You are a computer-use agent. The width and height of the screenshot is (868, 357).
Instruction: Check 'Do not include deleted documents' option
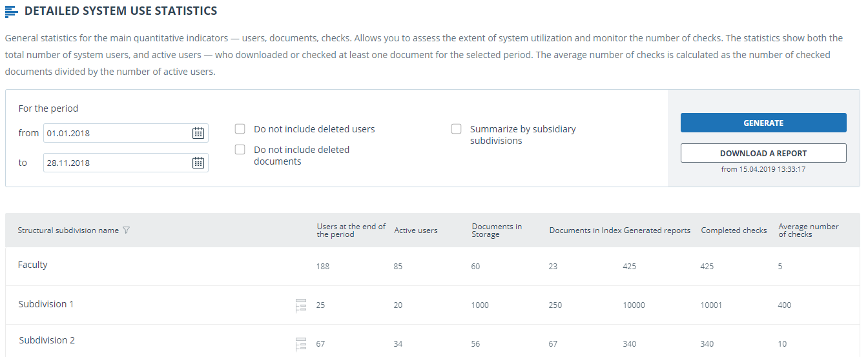point(240,150)
